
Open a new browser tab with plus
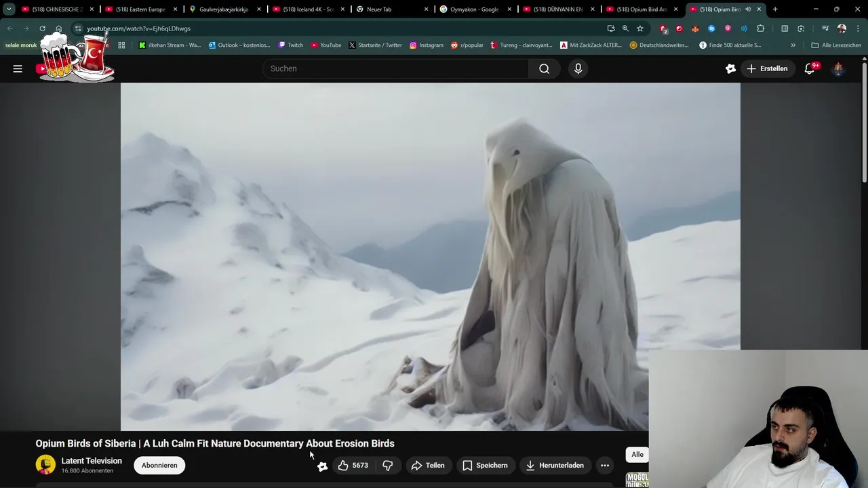775,9
